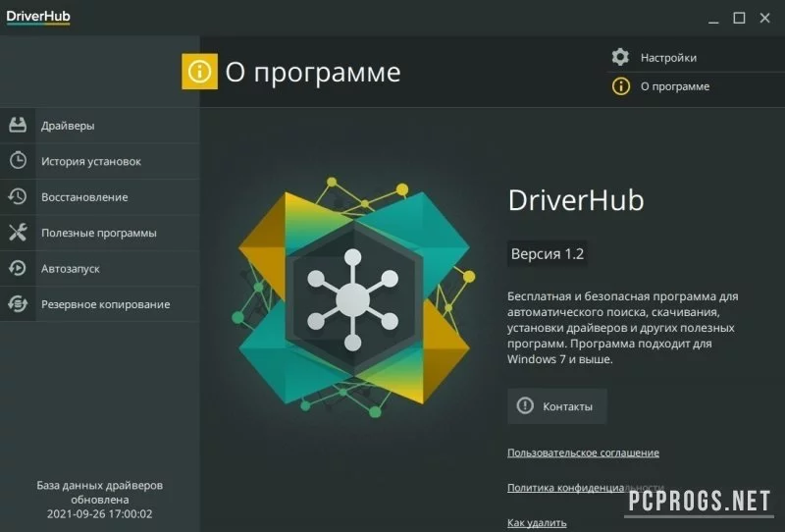
Task: Open the Драйверы section
Action: (x=100, y=126)
